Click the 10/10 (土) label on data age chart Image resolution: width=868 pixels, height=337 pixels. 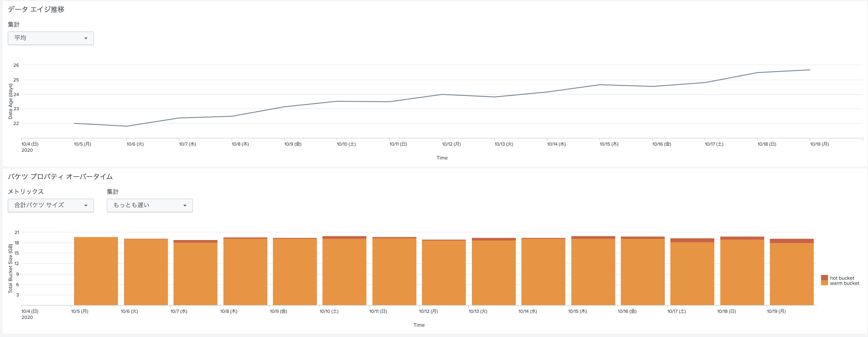pyautogui.click(x=346, y=144)
